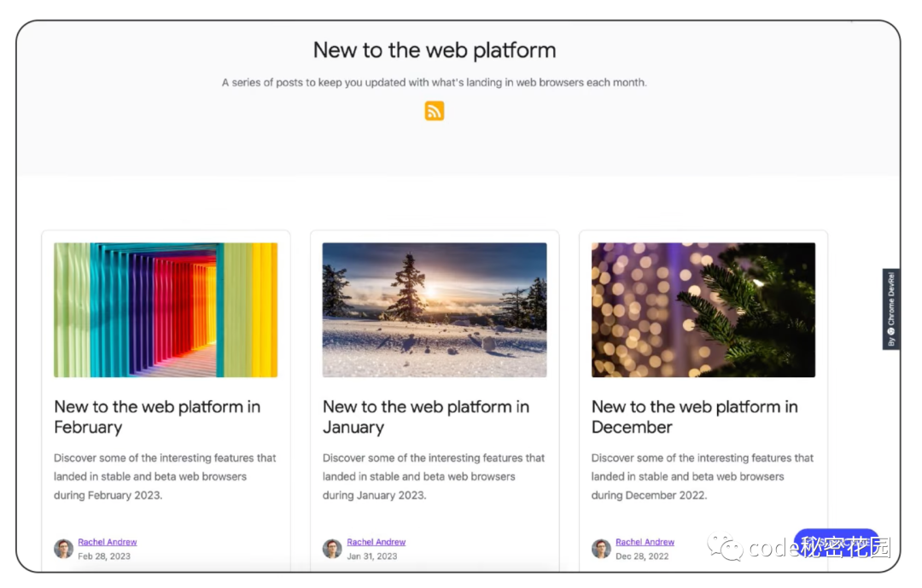Click author avatar on February card
The width and height of the screenshot is (922, 588).
pos(63,549)
